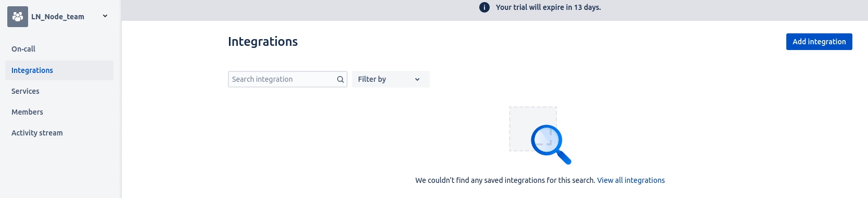Click the dashed placeholder box illustration

point(533,129)
